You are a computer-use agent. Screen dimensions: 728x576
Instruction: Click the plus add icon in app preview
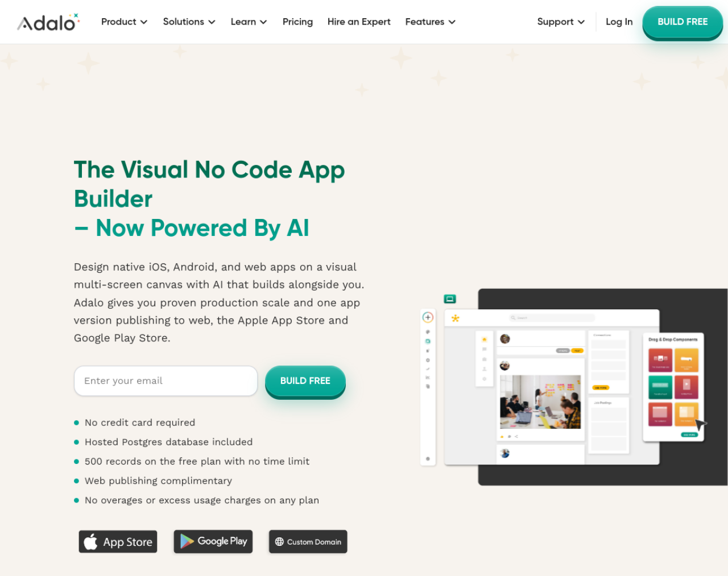[428, 317]
